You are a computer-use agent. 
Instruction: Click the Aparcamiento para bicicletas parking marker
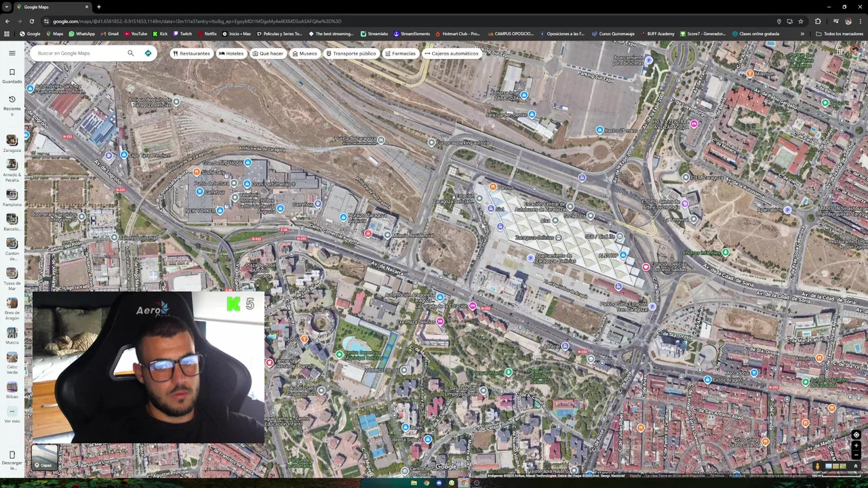click(x=648, y=60)
